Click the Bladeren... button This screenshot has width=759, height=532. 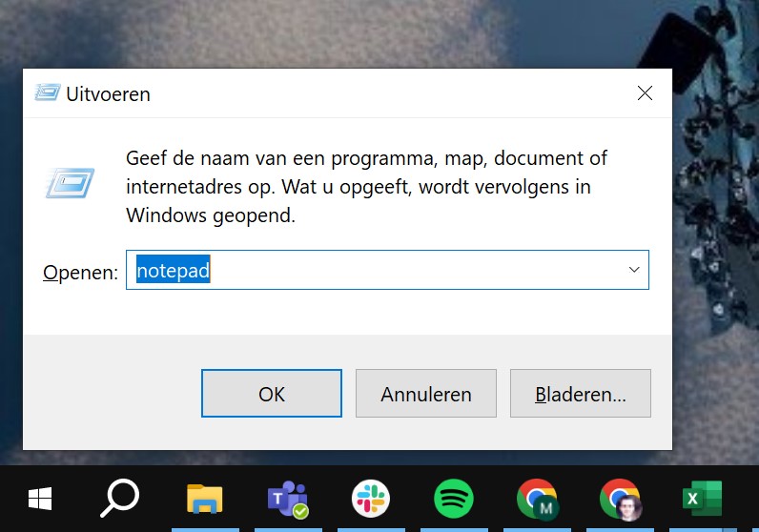point(581,393)
